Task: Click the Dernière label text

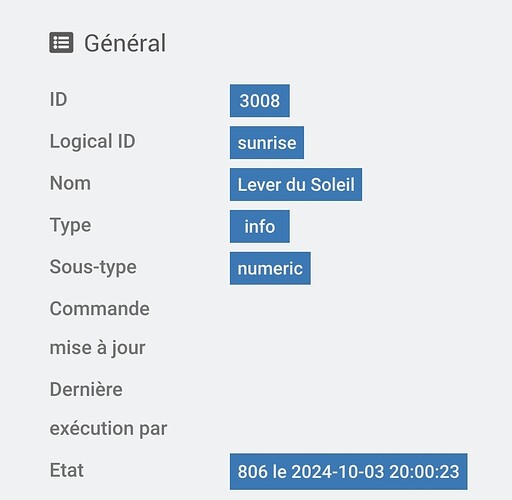Action: click(86, 389)
